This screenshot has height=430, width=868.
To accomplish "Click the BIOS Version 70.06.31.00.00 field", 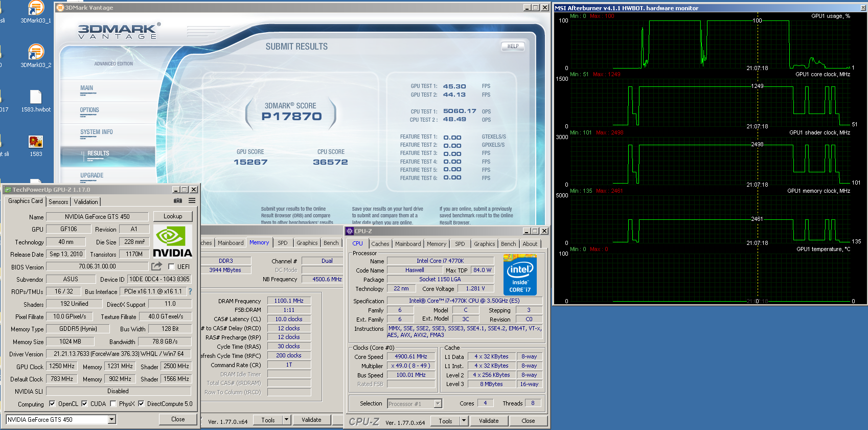I will pos(97,266).
